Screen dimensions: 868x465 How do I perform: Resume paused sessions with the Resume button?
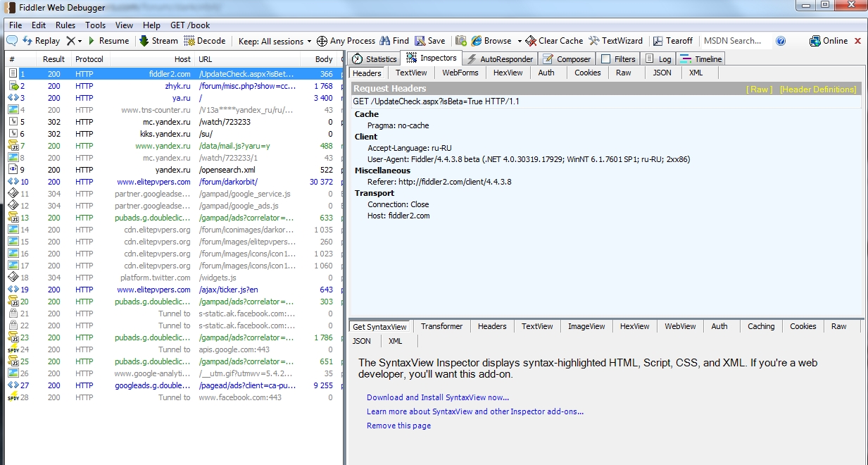tap(108, 41)
